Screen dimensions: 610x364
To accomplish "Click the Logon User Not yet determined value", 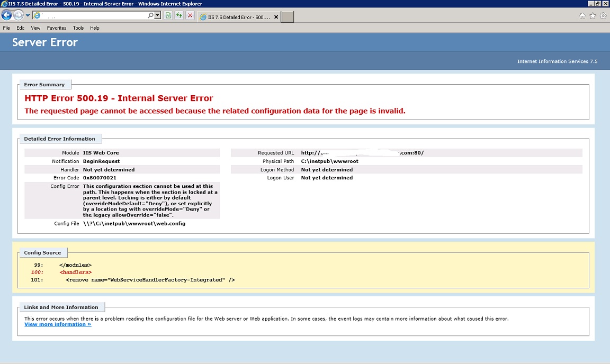I will 327,178.
